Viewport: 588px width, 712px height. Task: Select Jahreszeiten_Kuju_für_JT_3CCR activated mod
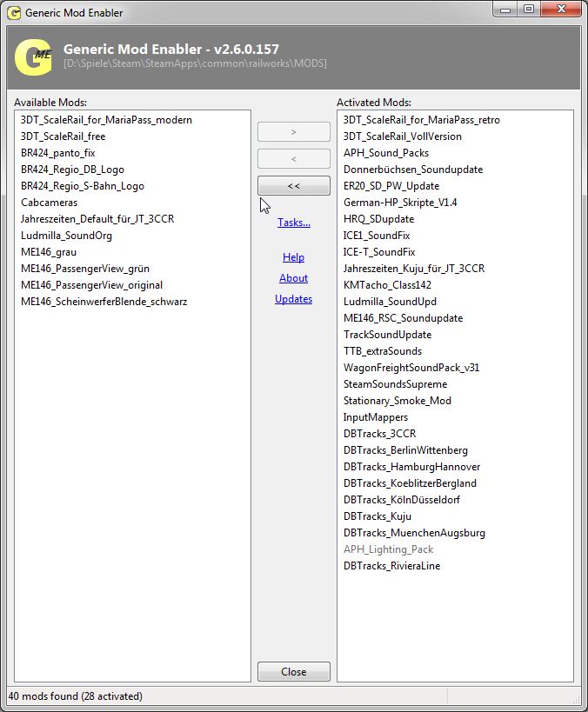tap(414, 269)
